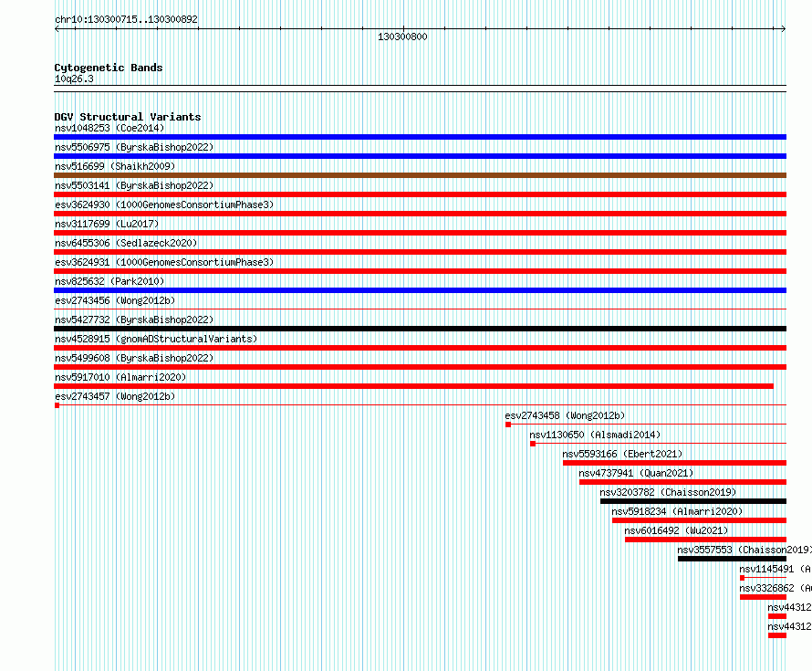
Task: Click the blue bar under nsv1048253
Action: click(420, 137)
